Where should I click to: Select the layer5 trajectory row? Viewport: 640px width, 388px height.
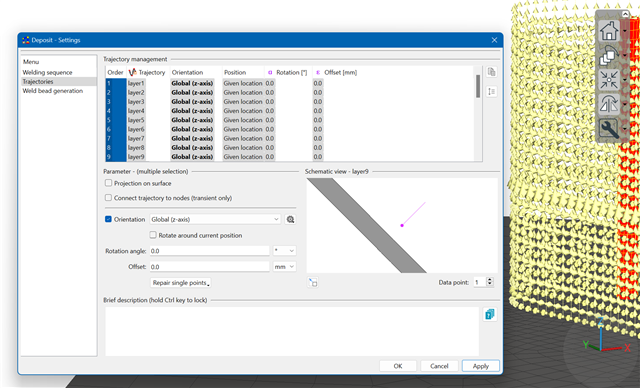pos(136,120)
